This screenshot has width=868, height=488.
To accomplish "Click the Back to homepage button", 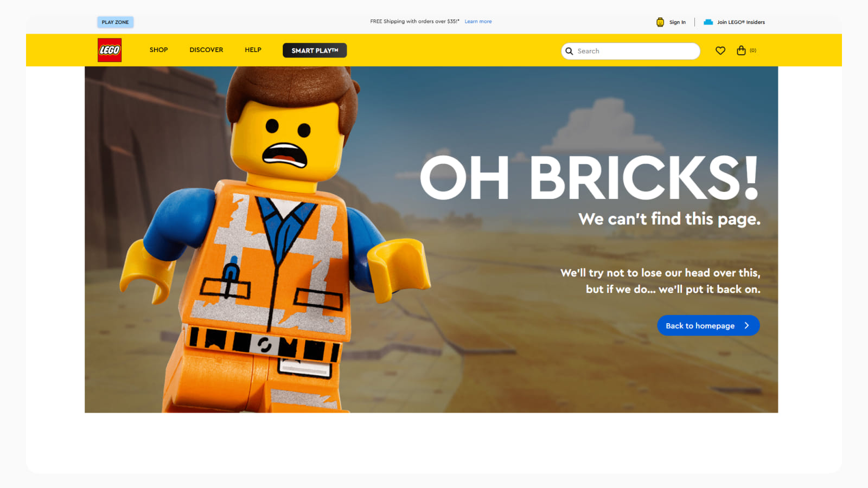I will (x=709, y=325).
